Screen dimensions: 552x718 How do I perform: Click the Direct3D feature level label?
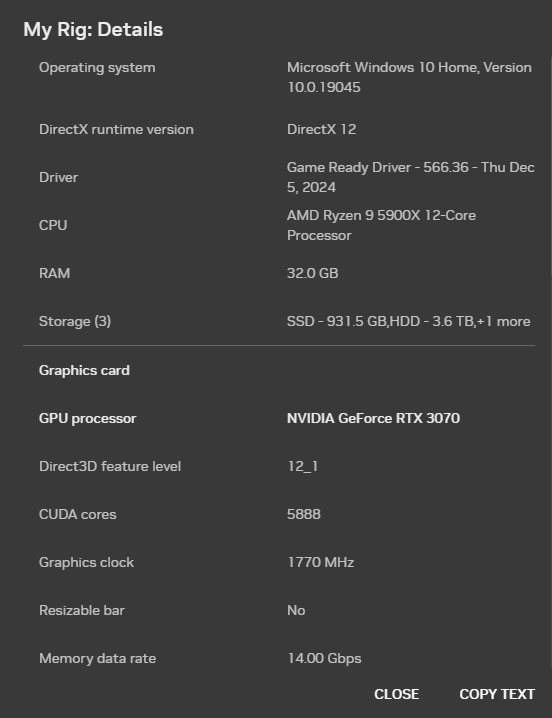point(110,466)
